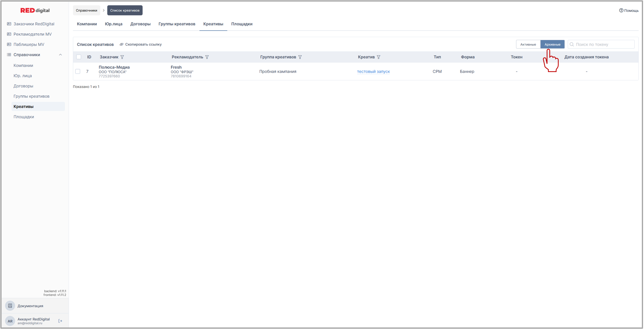Select the Архивные filter button
Viewport: 644px width, 329px height.
coord(552,44)
